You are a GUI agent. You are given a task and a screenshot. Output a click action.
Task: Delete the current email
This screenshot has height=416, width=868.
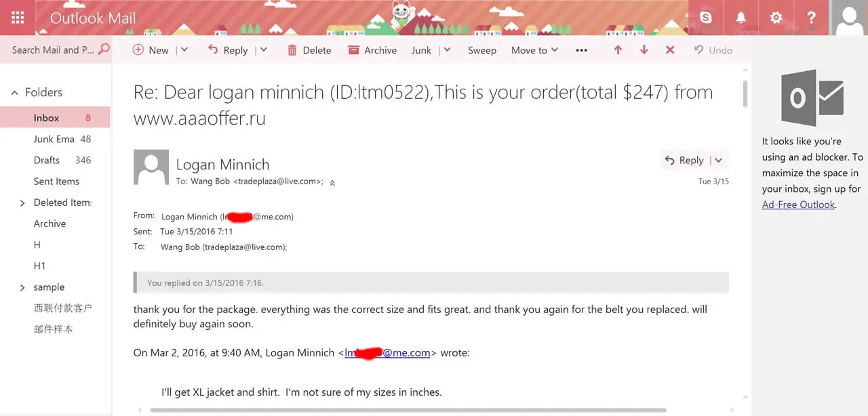309,50
